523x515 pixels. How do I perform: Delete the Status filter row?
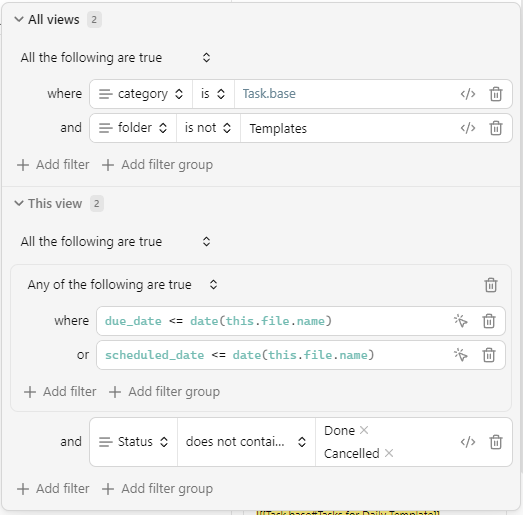click(496, 442)
